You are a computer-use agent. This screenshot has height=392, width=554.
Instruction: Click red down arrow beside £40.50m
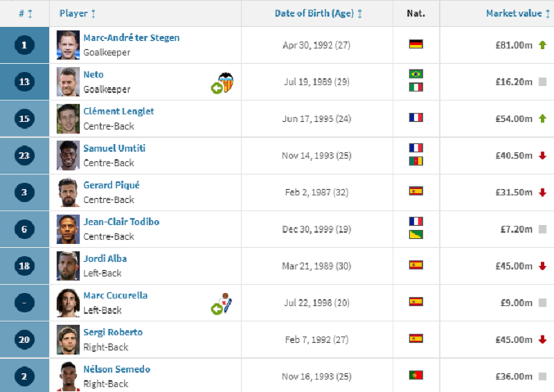pyautogui.click(x=542, y=155)
